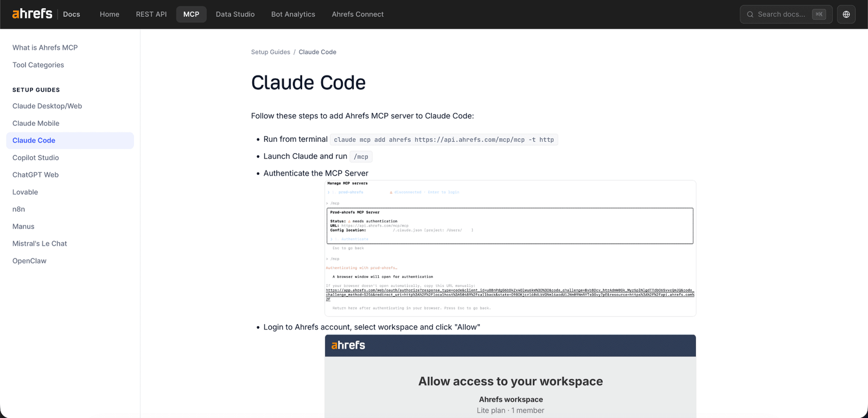Viewport: 868px width, 418px height.
Task: Click the SETUP GUIDES section heading
Action: pos(36,90)
